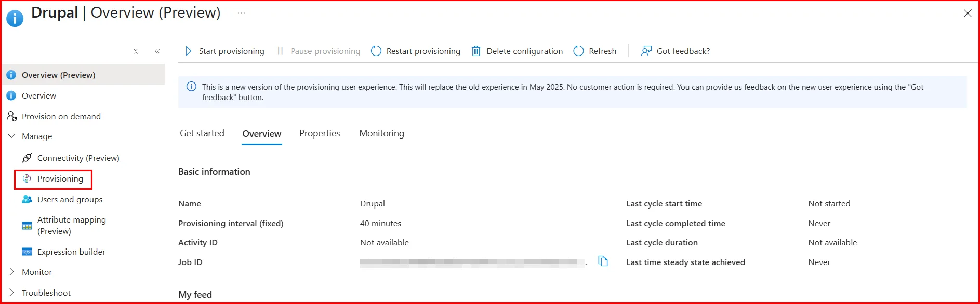Collapse the sidebar with double chevron

point(157,51)
